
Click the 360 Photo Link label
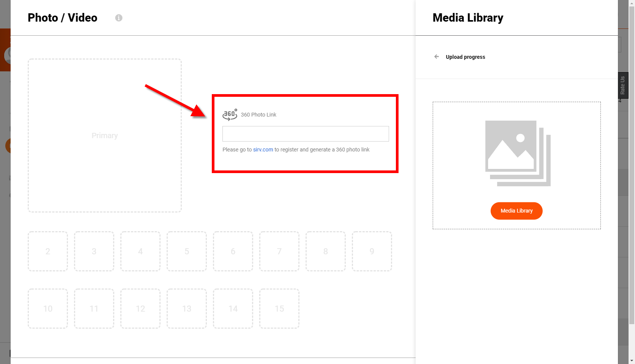pos(258,115)
